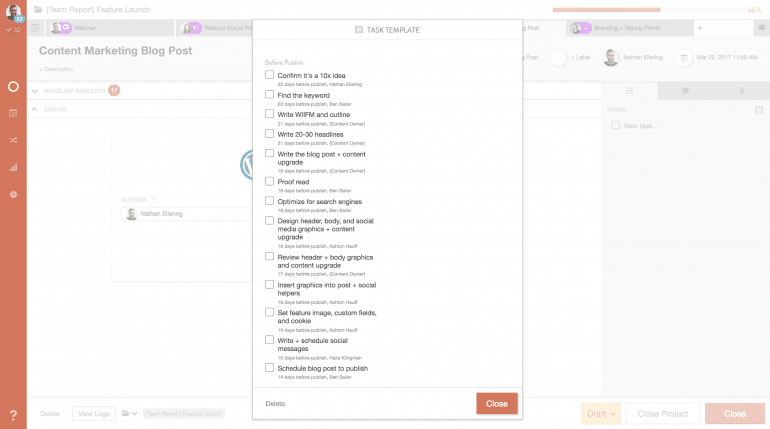Select the comments bubble tab in right panel

coord(686,91)
